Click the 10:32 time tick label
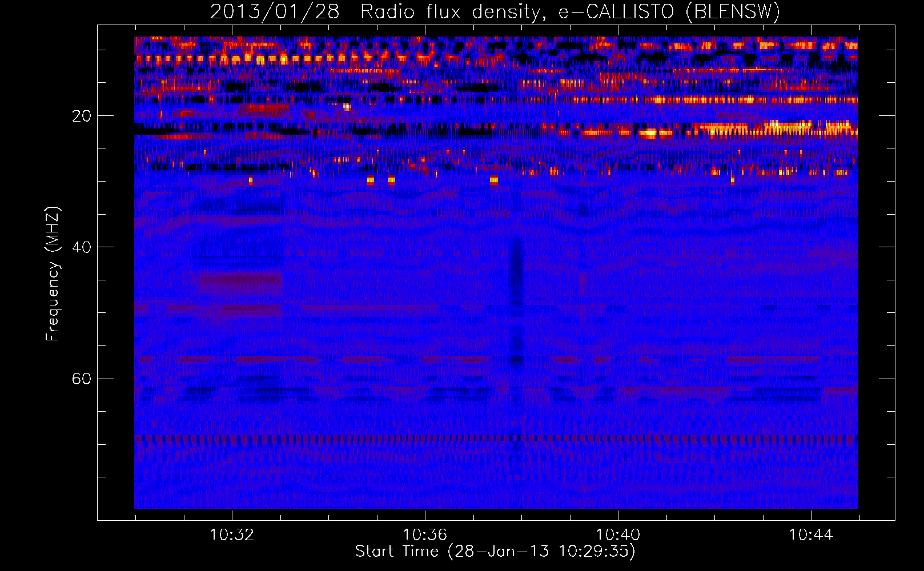 pyautogui.click(x=232, y=534)
